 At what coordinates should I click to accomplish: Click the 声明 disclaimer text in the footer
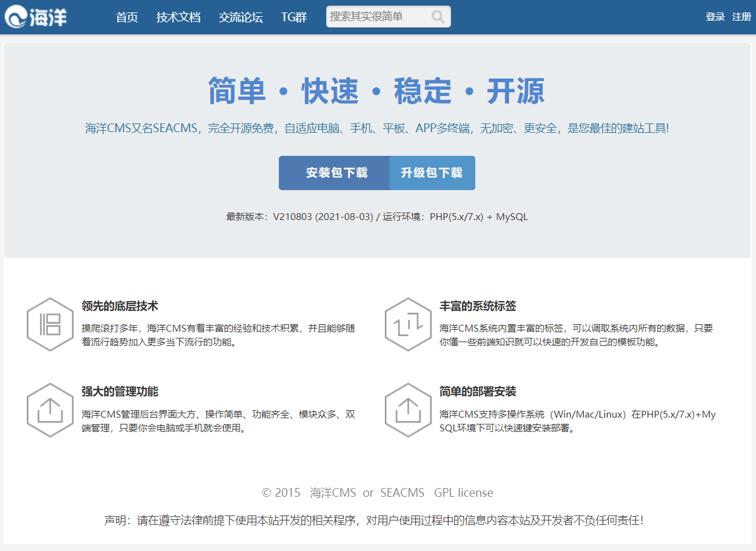[x=374, y=520]
